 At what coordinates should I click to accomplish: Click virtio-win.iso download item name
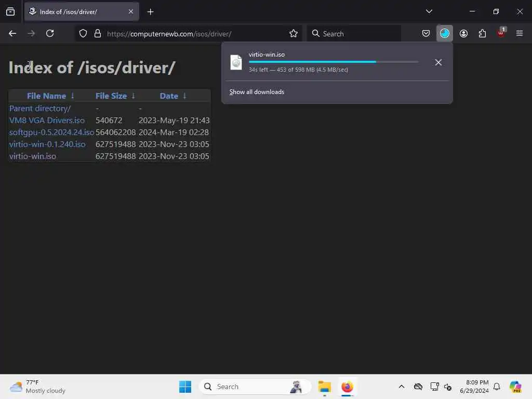pos(267,55)
